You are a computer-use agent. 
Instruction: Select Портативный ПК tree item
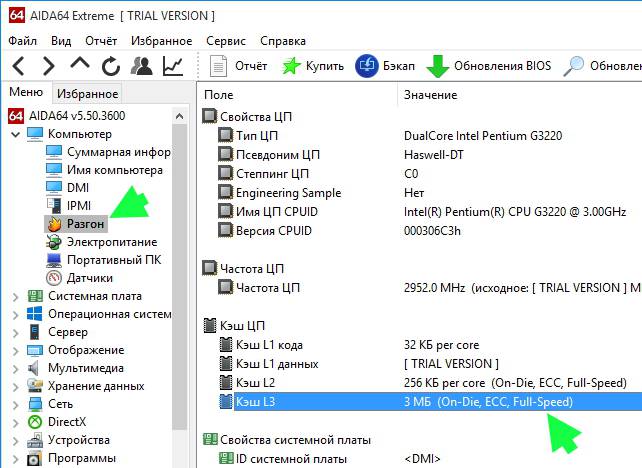coord(103,260)
